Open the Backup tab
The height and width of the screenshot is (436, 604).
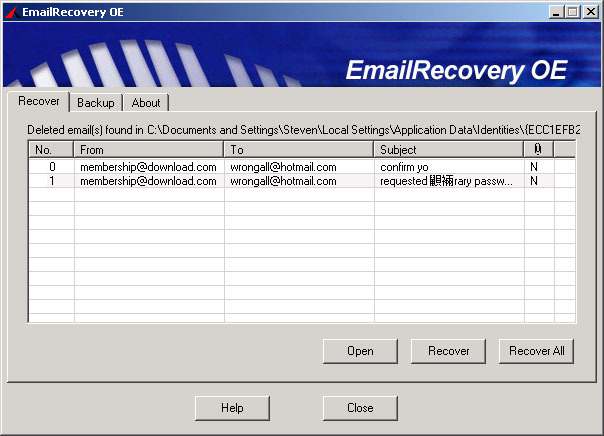96,103
